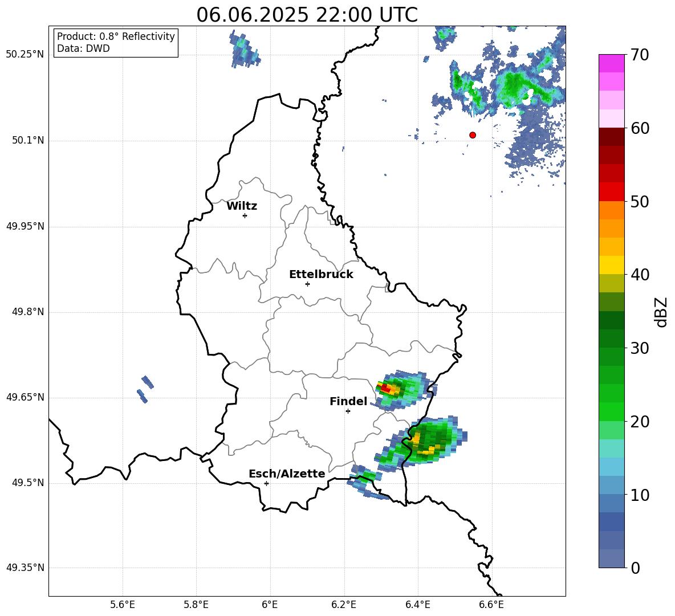The width and height of the screenshot is (675, 616).
Task: Click the Findel city label
Action: [x=348, y=402]
